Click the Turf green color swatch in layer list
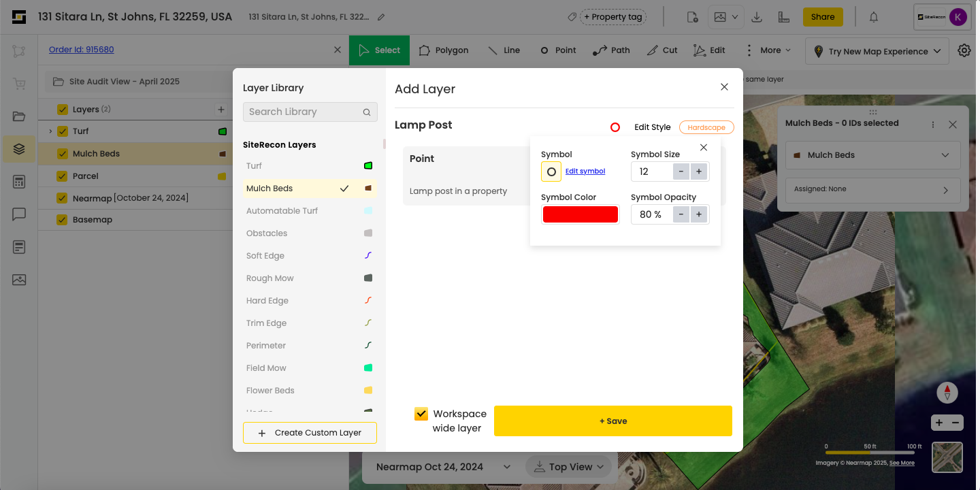 pyautogui.click(x=222, y=131)
